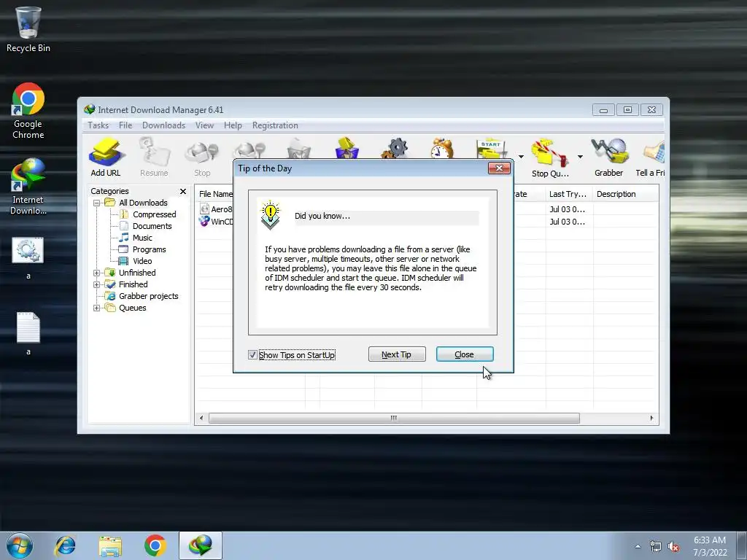This screenshot has width=747, height=560.
Task: Click the Resume toolbar icon
Action: (154, 157)
